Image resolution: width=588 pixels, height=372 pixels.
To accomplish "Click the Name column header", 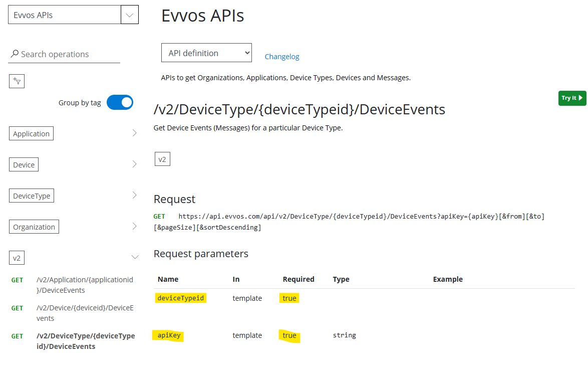I will pos(168,279).
